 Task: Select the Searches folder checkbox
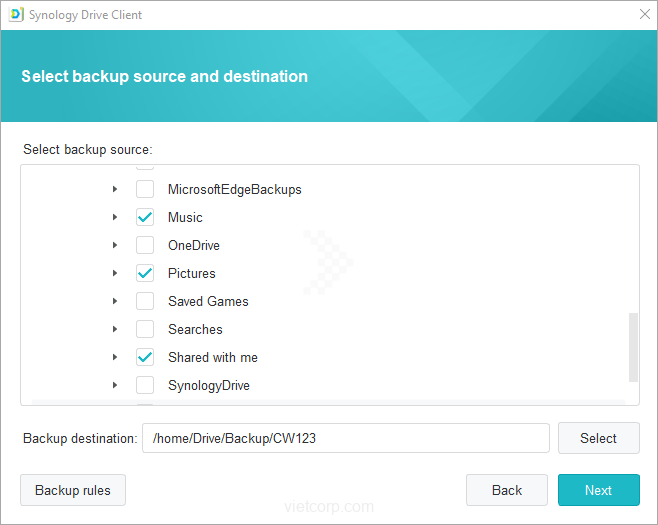(x=145, y=329)
